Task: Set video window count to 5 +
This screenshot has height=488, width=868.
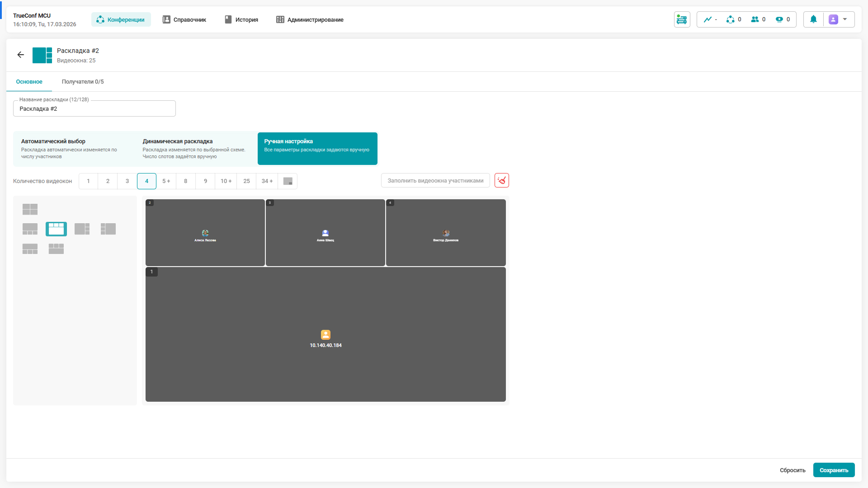Action: [166, 181]
